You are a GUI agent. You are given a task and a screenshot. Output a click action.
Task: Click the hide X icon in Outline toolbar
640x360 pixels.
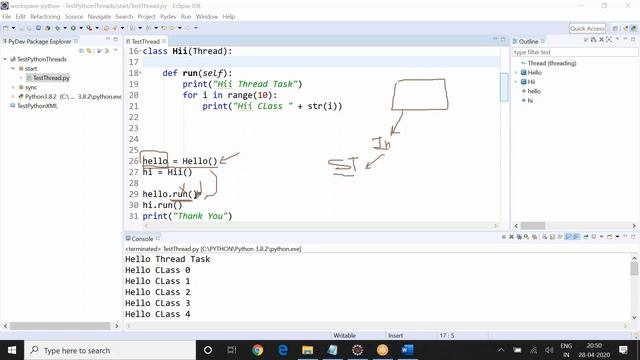(601, 39)
